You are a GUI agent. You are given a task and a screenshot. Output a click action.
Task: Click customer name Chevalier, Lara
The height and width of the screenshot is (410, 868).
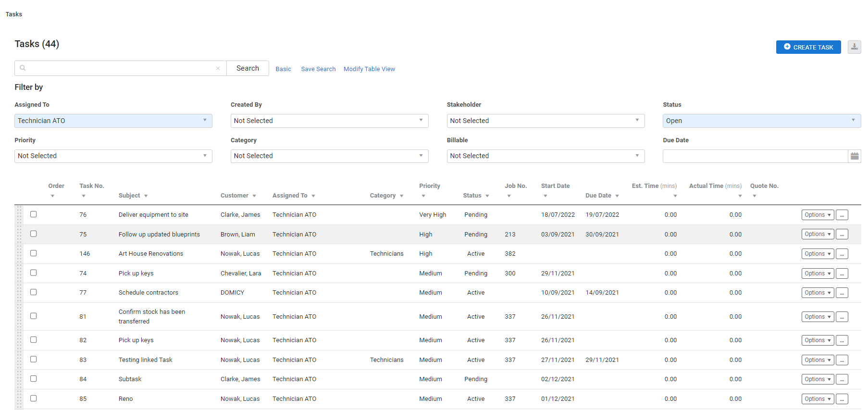241,273
